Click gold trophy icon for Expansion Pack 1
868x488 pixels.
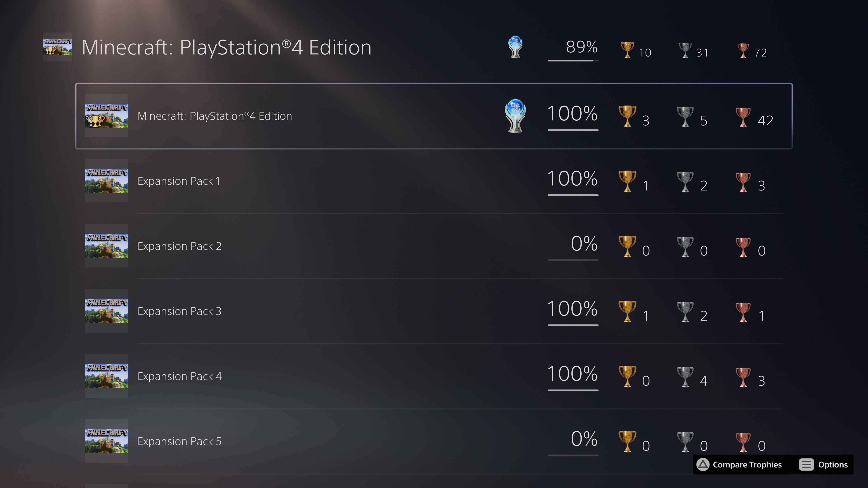pos(627,181)
